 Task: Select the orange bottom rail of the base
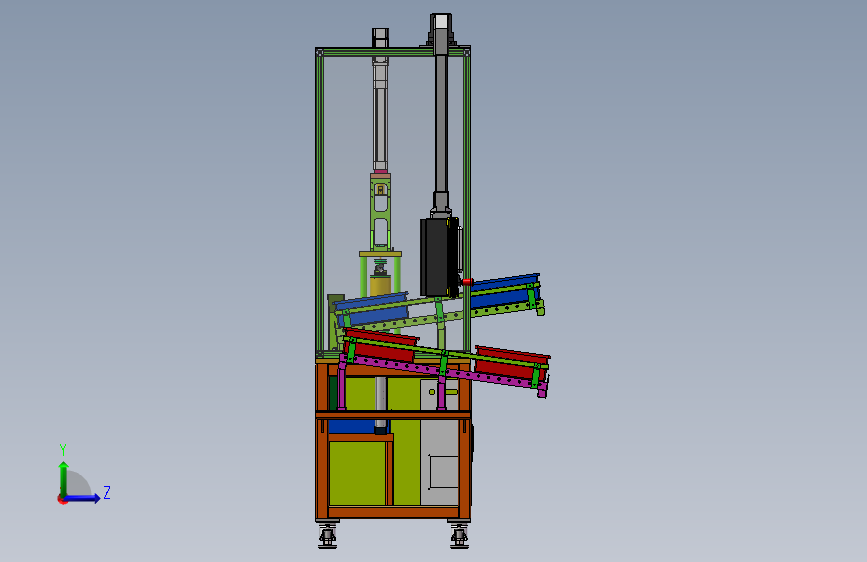[394, 512]
